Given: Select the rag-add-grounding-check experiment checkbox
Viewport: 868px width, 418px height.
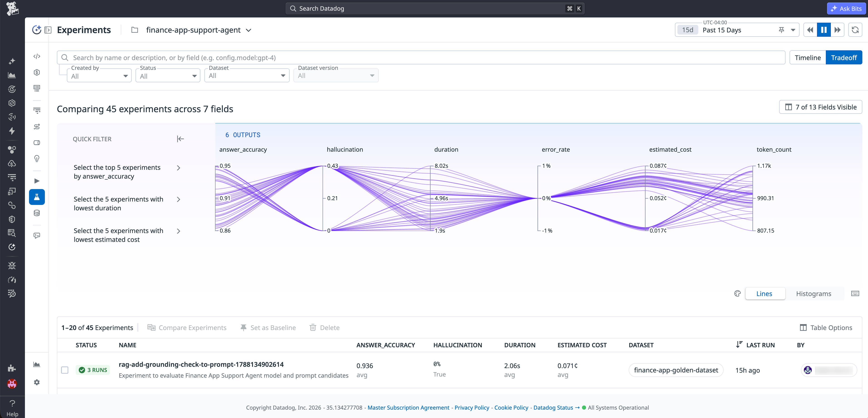Looking at the screenshot, I should pos(65,370).
